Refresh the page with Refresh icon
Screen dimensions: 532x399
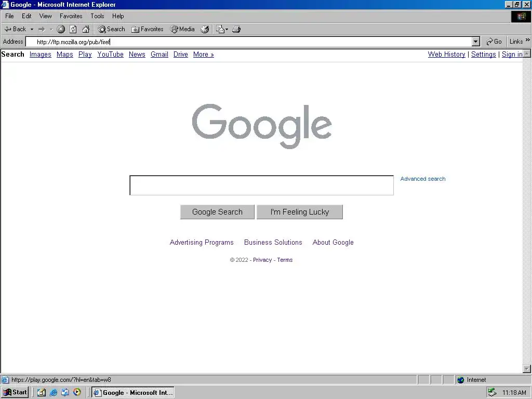(x=73, y=29)
